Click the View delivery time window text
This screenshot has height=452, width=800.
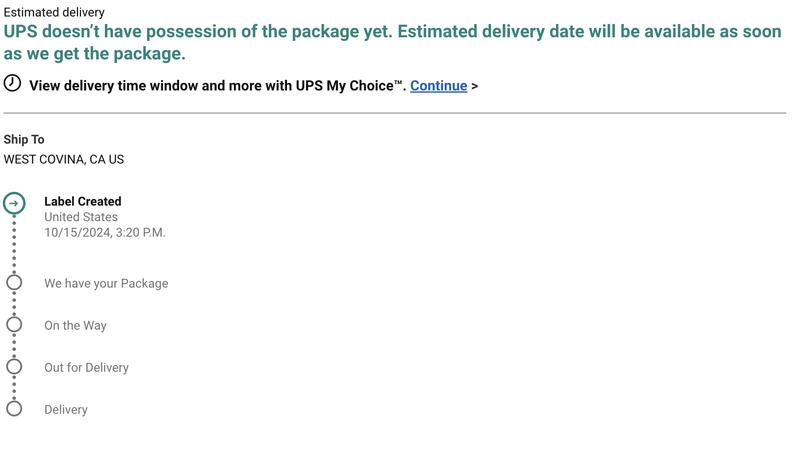click(x=217, y=86)
